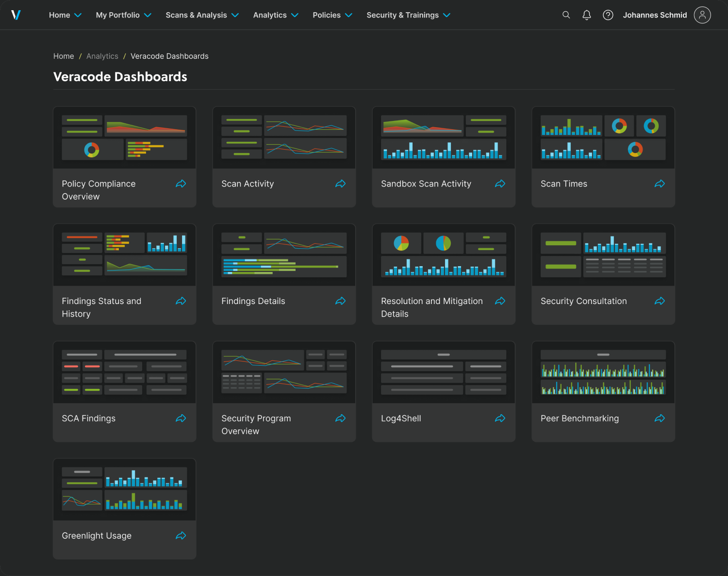The width and height of the screenshot is (728, 576).
Task: Share the Findings Status and History dashboard
Action: click(181, 301)
